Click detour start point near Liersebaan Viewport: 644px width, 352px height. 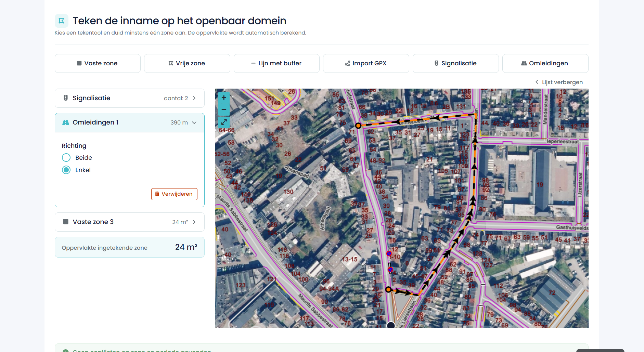click(388, 290)
